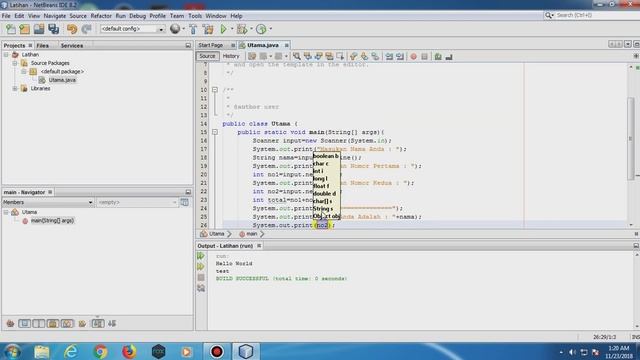Open the Tools menu
The width and height of the screenshot is (640, 360).
[195, 16]
